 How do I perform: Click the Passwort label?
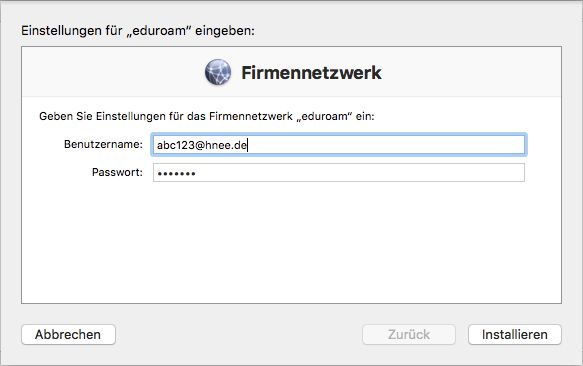[117, 172]
